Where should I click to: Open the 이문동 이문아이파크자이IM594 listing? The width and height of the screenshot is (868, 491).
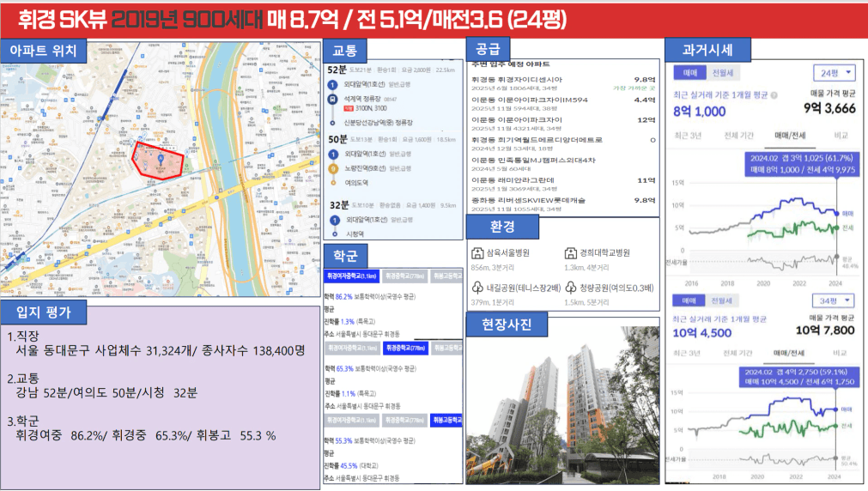click(563, 104)
